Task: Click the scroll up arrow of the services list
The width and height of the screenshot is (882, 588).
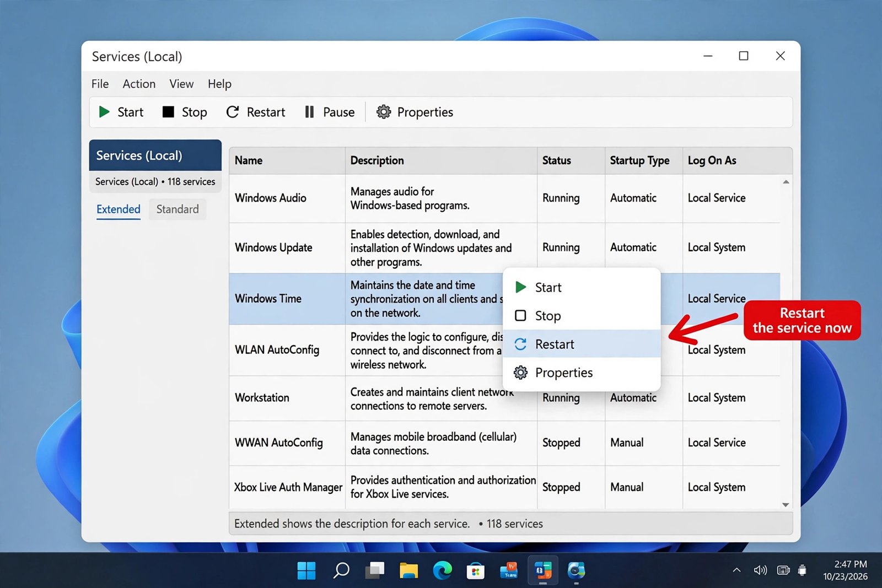Action: 786,182
